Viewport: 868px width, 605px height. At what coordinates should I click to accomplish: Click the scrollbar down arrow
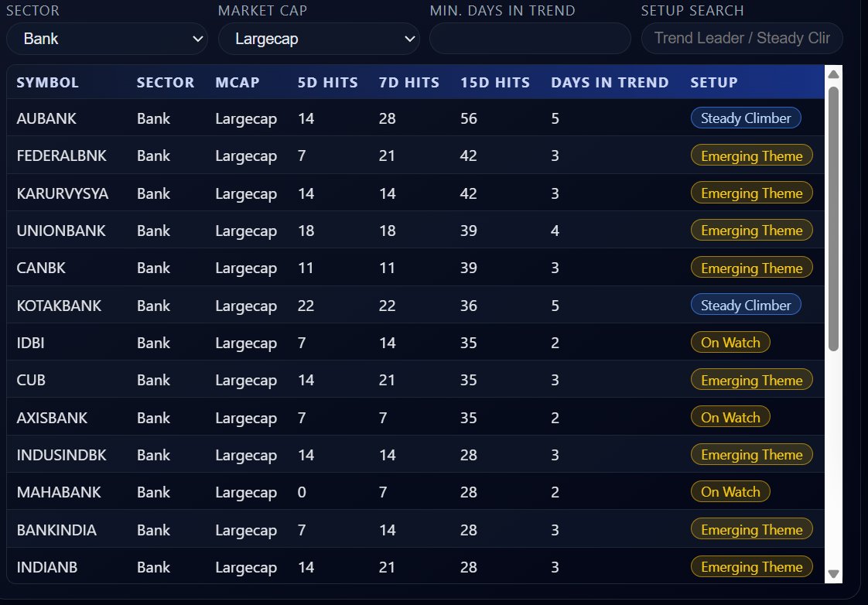834,574
